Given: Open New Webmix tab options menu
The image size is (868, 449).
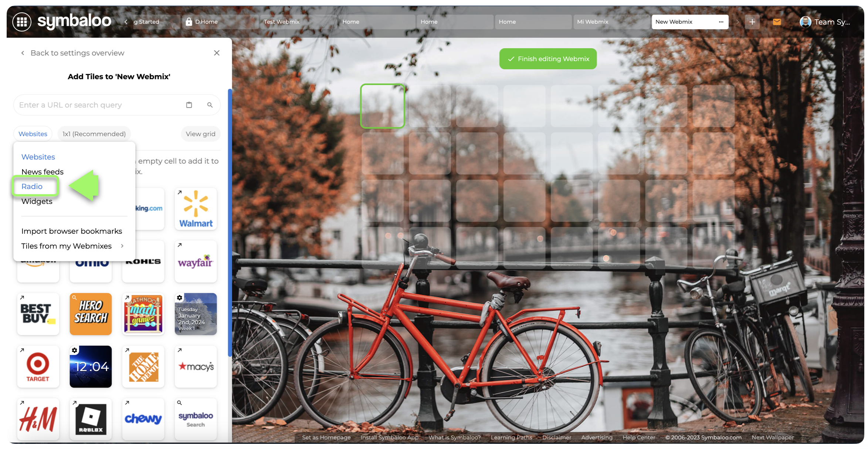Looking at the screenshot, I should [721, 22].
